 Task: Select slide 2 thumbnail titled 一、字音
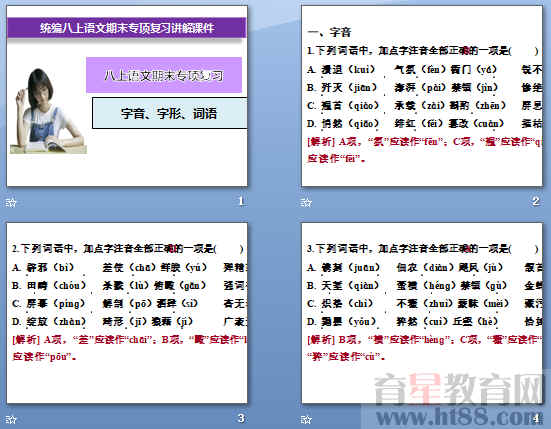click(422, 96)
